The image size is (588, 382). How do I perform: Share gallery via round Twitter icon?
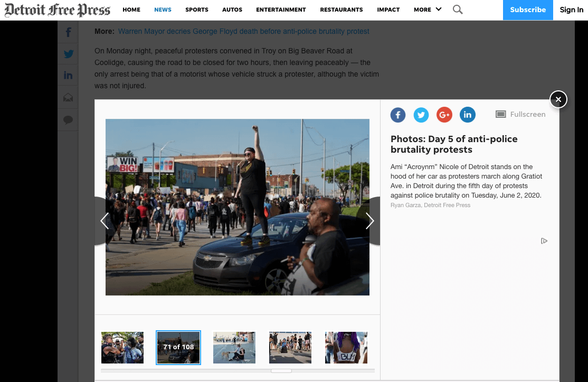(x=421, y=115)
